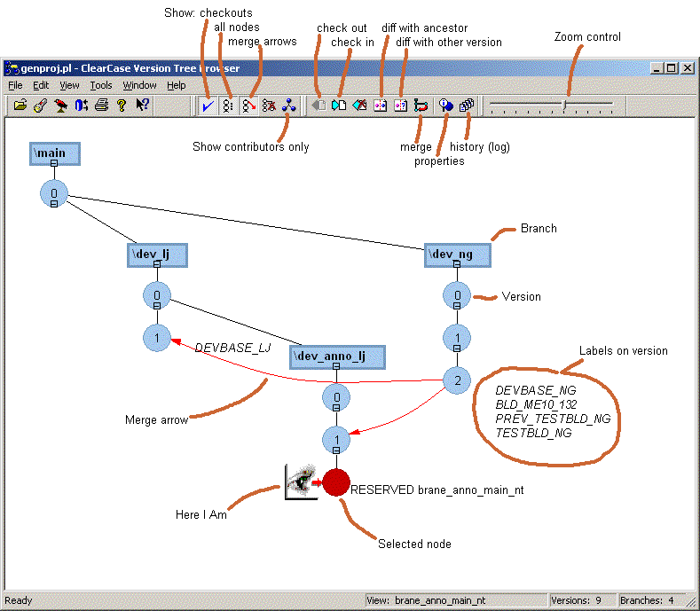This screenshot has width=700, height=611.
Task: Collapse version 0 under \dev_anno_lj
Action: [336, 408]
